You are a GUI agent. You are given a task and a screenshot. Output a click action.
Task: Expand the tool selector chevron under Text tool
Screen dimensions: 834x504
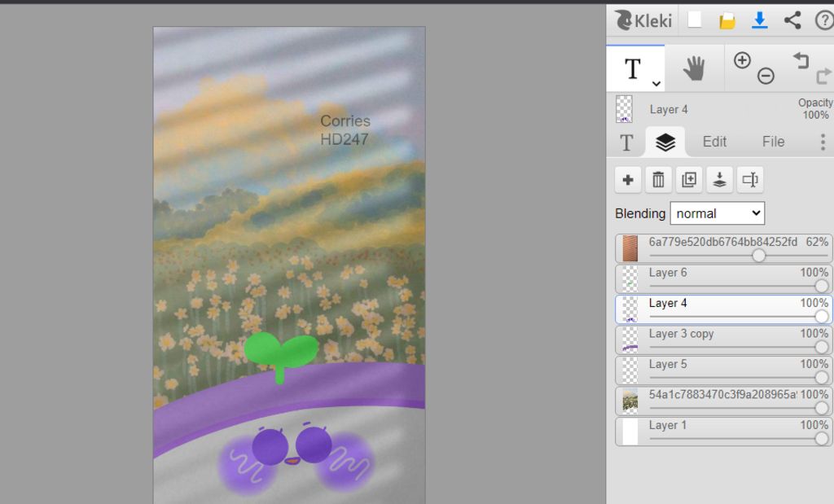point(656,84)
